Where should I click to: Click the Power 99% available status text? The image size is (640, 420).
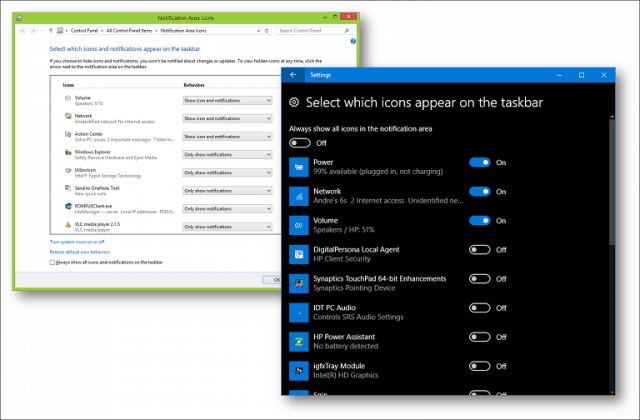coord(378,172)
